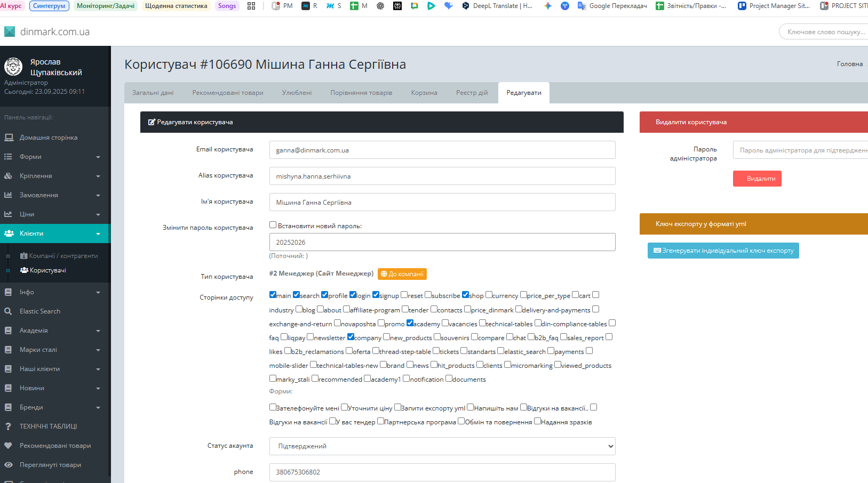This screenshot has height=483, width=868.
Task: Switch to the Порівняння товарів tab
Action: coord(361,93)
